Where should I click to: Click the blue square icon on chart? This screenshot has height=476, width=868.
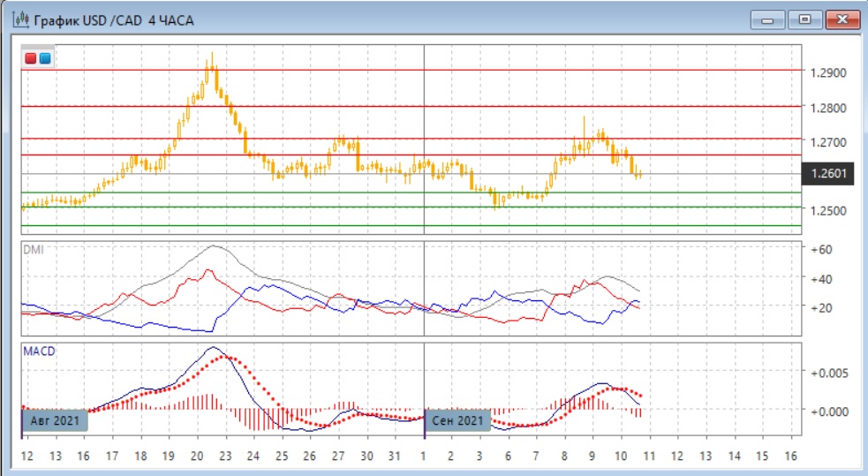(x=45, y=58)
